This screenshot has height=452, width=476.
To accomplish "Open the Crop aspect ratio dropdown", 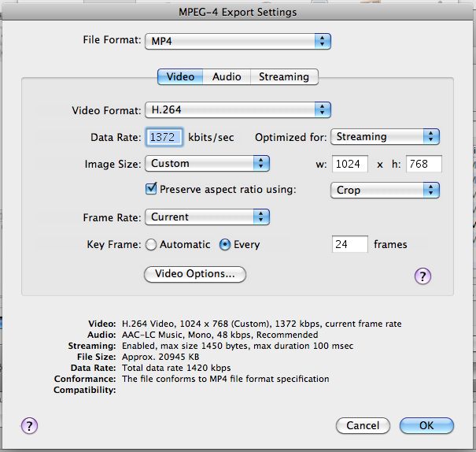I will click(385, 190).
